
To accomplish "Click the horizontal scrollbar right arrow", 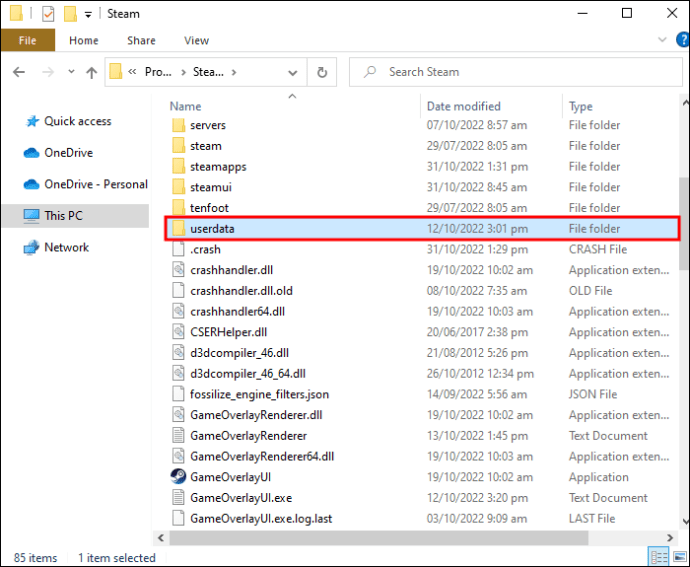I will pos(670,538).
